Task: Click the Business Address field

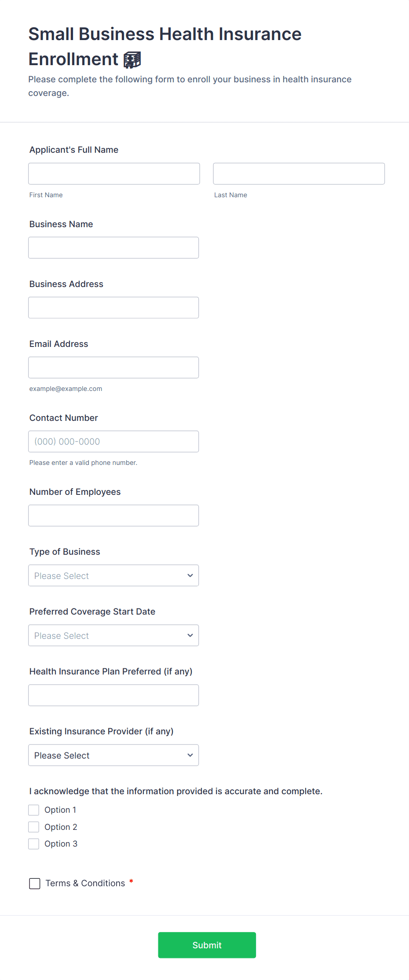Action: point(113,307)
